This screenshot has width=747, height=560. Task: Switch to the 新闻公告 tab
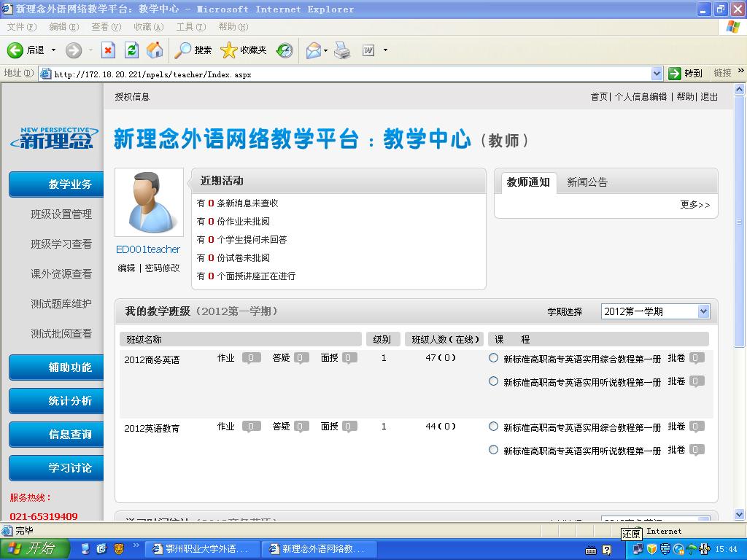pos(587,182)
